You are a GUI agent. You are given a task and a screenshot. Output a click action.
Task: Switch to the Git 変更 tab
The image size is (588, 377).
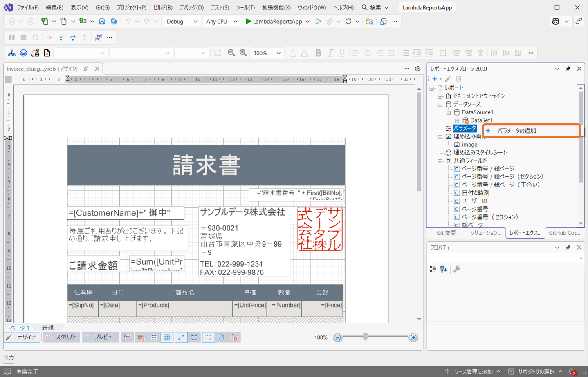point(446,233)
